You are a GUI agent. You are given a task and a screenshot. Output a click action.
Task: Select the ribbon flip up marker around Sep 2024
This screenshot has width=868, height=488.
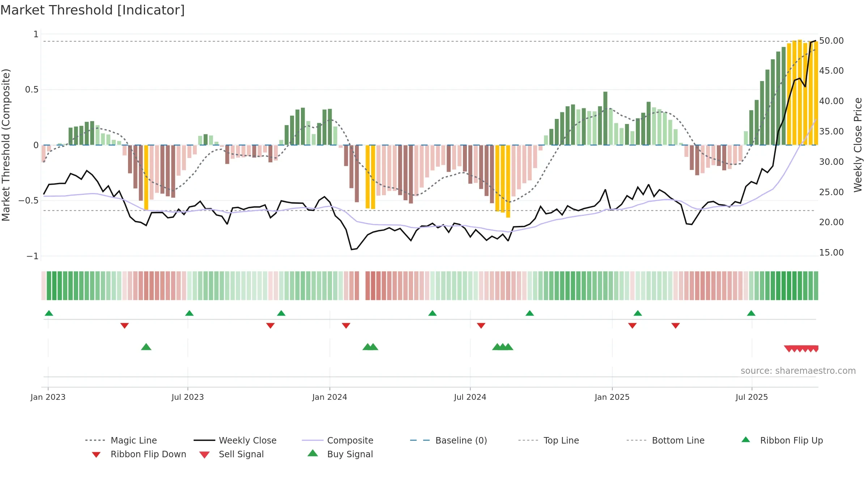pos(529,313)
